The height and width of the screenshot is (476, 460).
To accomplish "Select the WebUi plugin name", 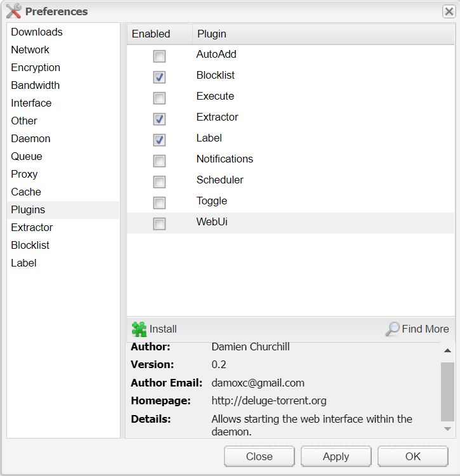I will pos(212,222).
